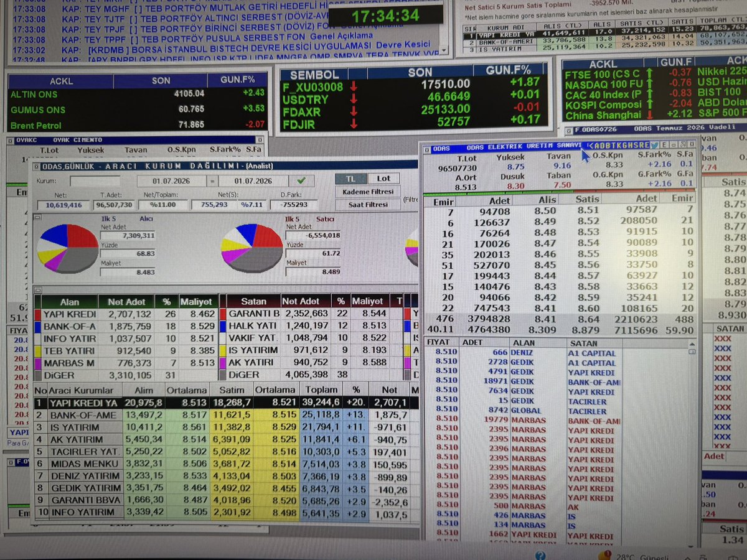Viewport: 747px width, 560px height.
Task: Select the GUMUS ONS row
Action: pos(137,110)
